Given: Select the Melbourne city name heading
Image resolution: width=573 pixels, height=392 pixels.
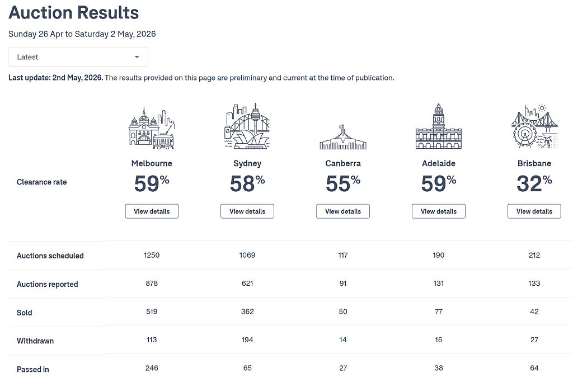Looking at the screenshot, I should (x=152, y=163).
